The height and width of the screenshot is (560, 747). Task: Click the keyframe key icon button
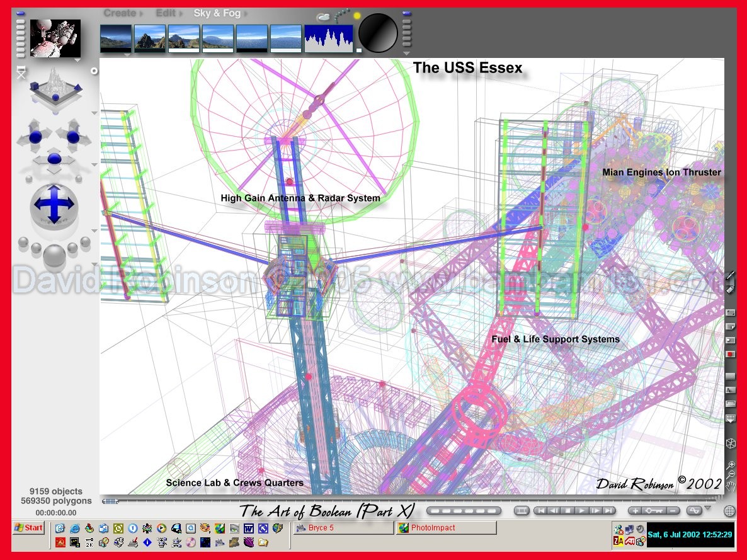pyautogui.click(x=654, y=510)
